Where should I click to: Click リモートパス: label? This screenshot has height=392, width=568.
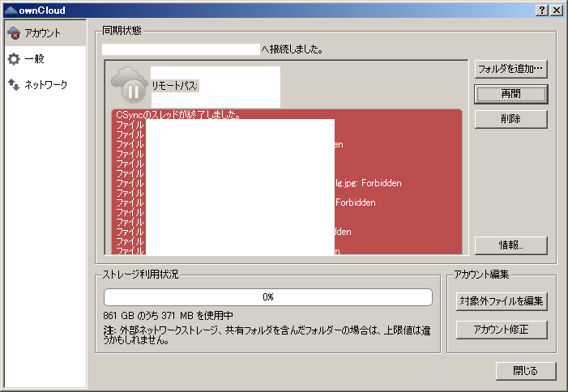pyautogui.click(x=174, y=86)
